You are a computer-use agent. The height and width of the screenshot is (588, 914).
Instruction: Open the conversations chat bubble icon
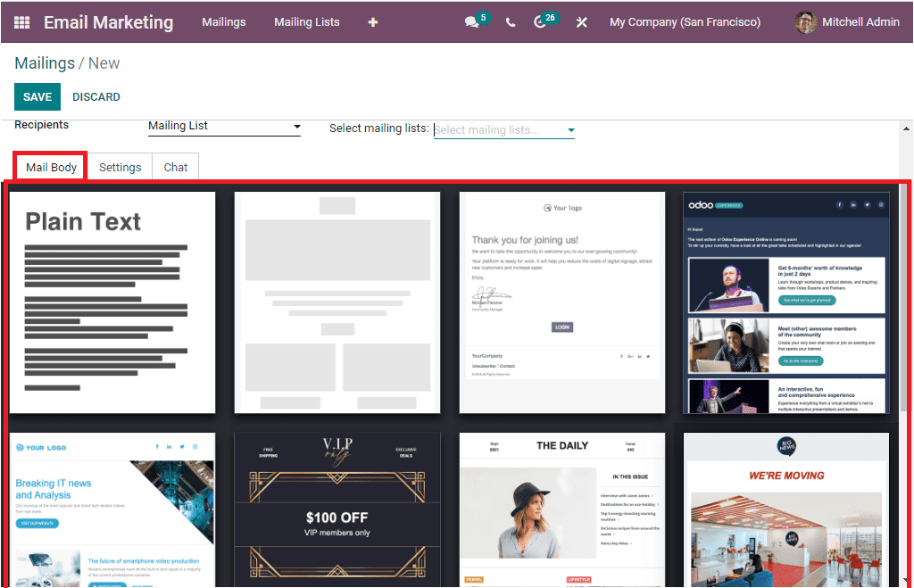[471, 22]
